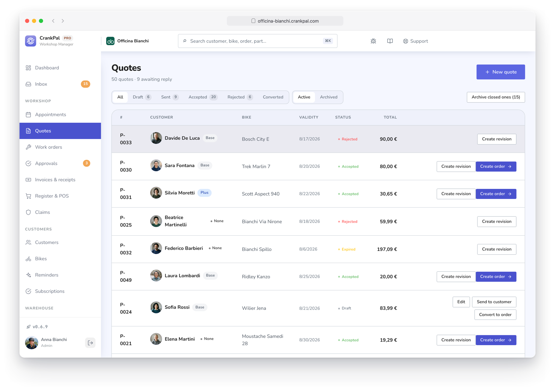Click the CrankPal logo icon

(x=31, y=41)
